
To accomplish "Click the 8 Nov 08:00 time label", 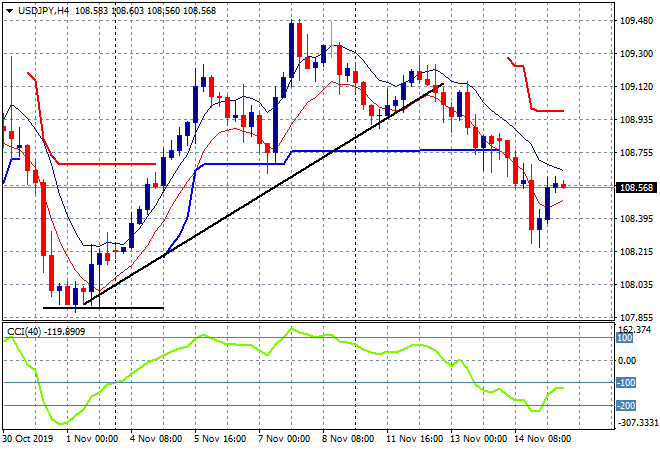I will (348, 439).
